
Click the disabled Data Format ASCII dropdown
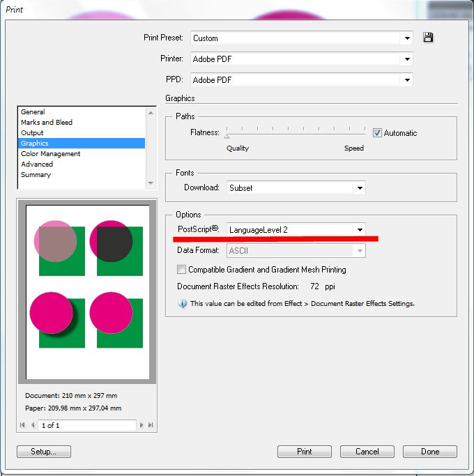point(296,251)
